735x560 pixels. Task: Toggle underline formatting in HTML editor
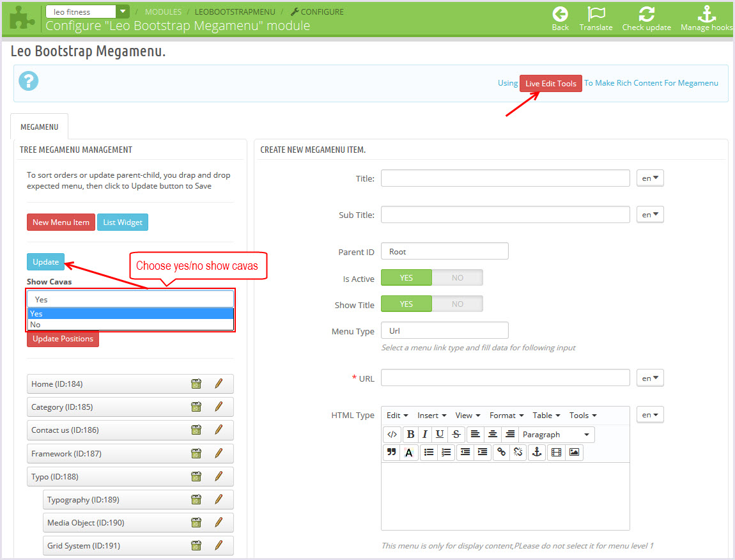tap(440, 434)
